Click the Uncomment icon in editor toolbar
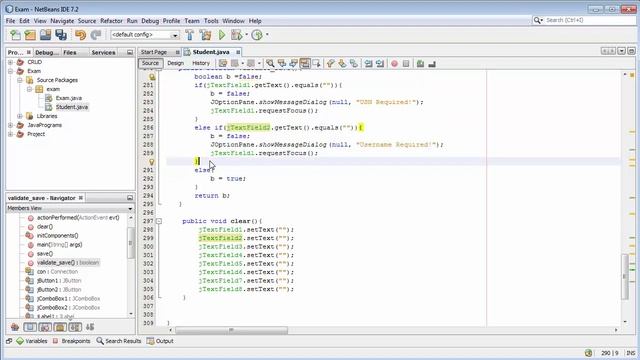Image resolution: width=640 pixels, height=360 pixels. pyautogui.click(x=432, y=63)
